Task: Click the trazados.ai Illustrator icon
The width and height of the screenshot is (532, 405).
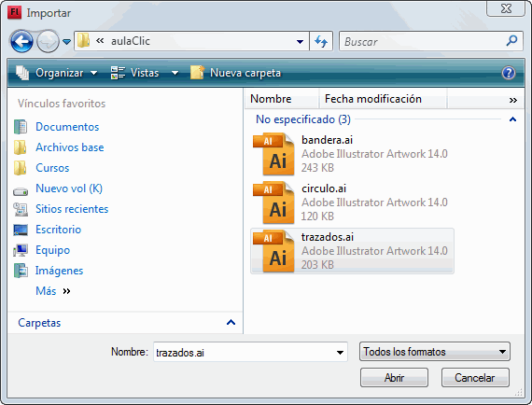Action: tap(273, 251)
